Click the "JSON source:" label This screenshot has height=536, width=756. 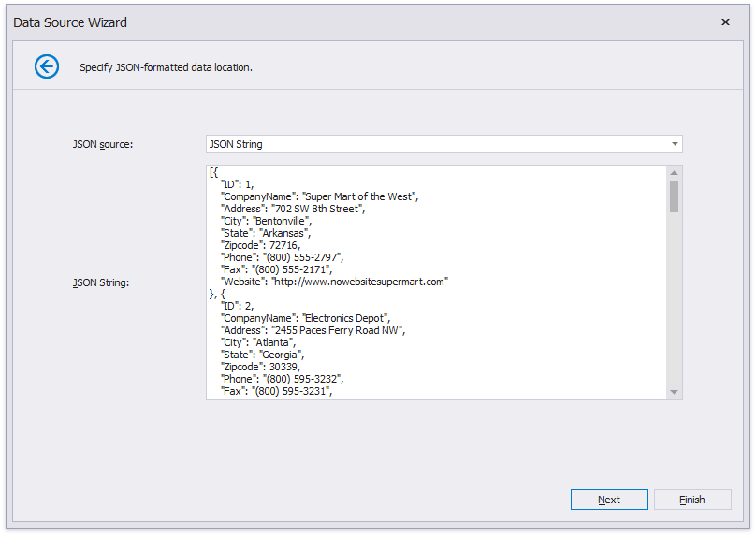tap(103, 144)
